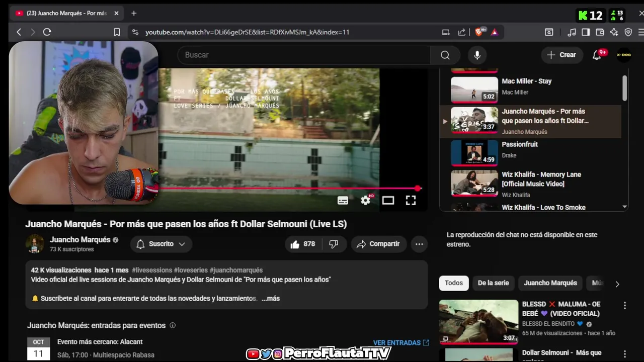The height and width of the screenshot is (362, 644).
Task: Start voice search with the microphone
Action: tap(477, 55)
